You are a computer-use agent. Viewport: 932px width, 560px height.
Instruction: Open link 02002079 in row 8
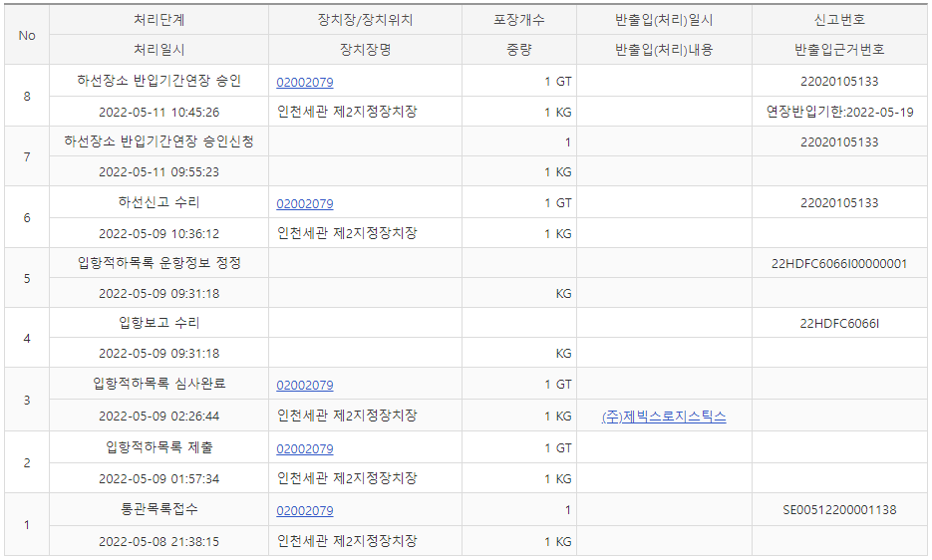[x=304, y=82]
